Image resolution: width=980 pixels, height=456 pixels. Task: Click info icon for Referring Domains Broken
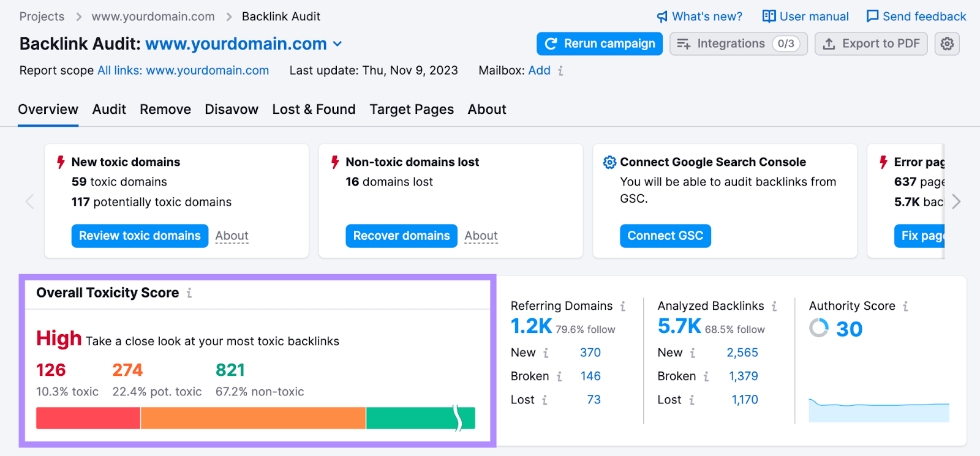559,376
